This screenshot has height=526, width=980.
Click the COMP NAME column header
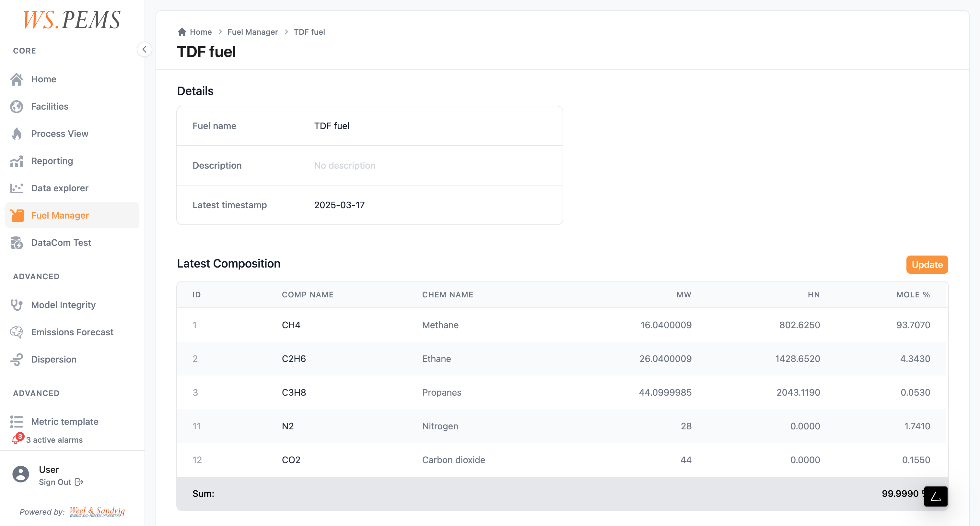(308, 294)
